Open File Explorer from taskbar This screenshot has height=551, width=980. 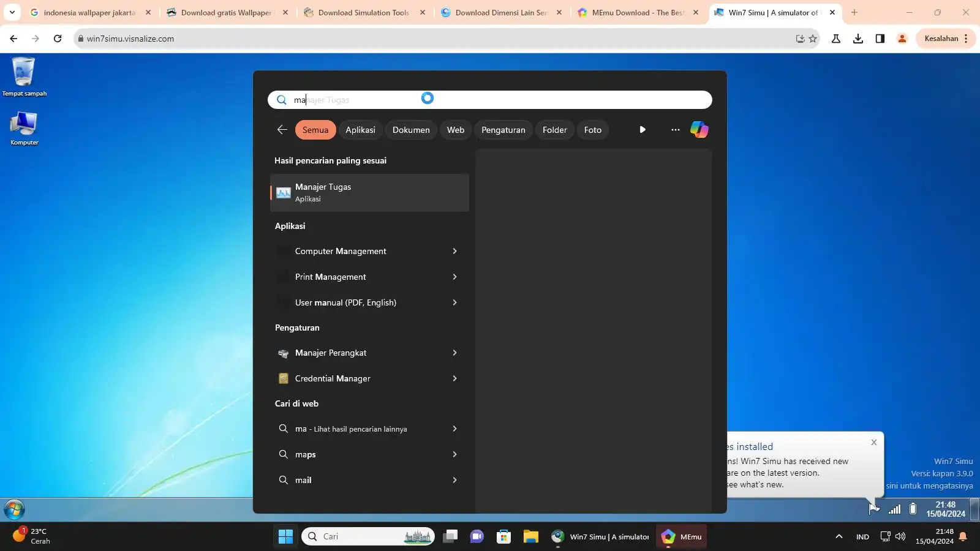click(530, 537)
